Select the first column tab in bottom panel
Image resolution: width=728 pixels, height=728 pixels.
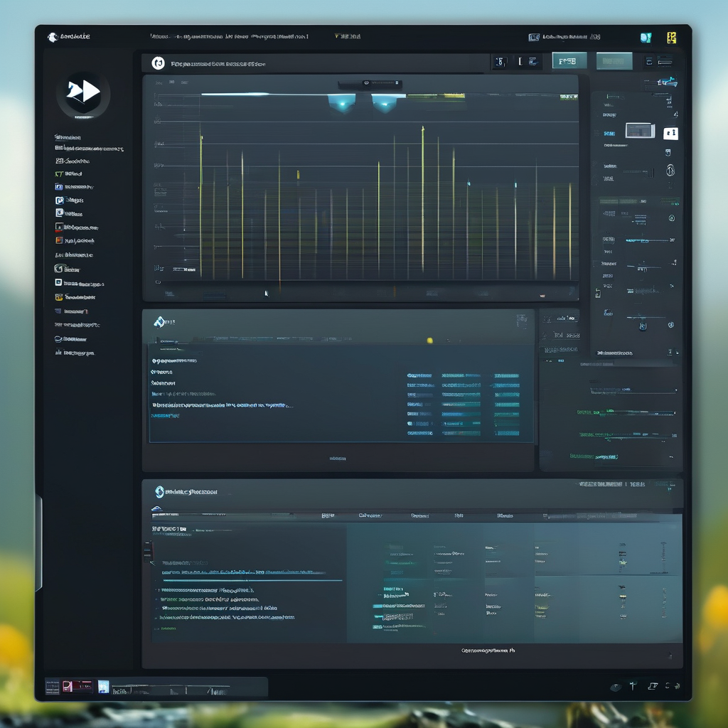coord(328,515)
